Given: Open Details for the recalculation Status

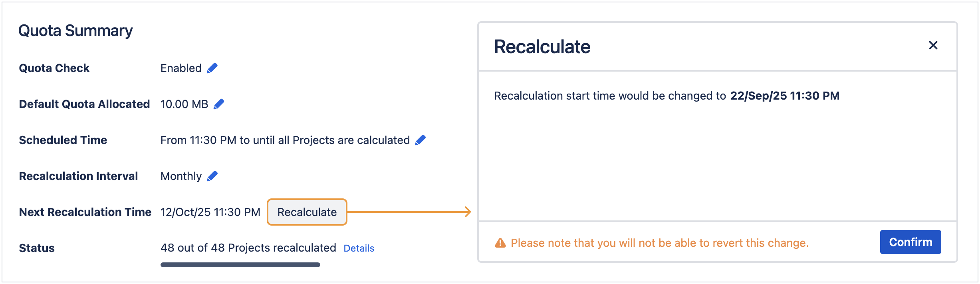Looking at the screenshot, I should point(359,248).
